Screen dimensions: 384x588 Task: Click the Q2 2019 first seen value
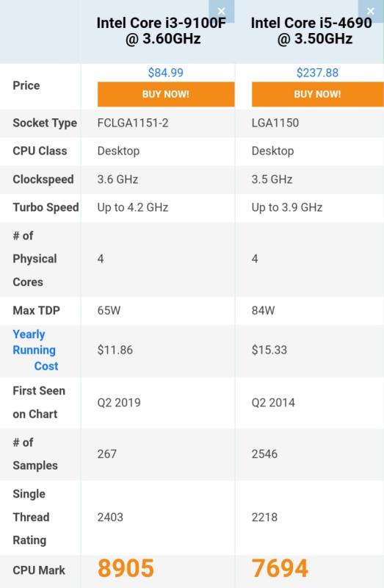[x=119, y=403]
